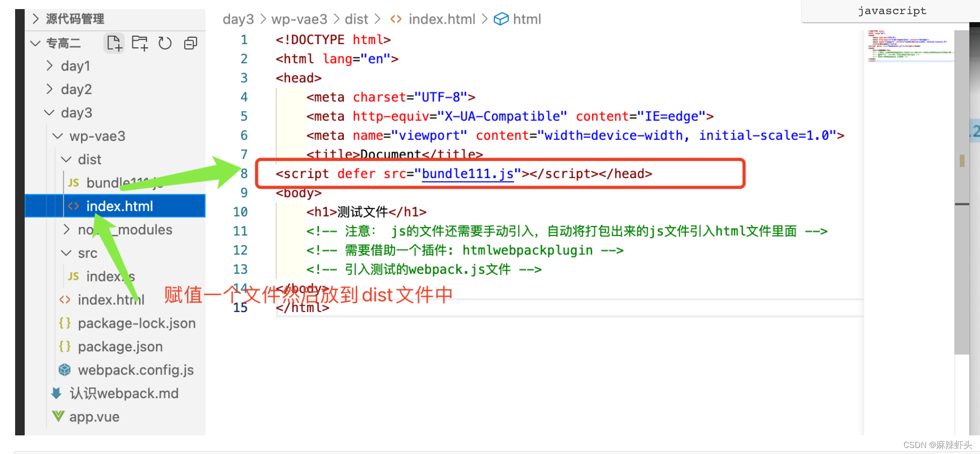Click the html symbol in the breadcrumb

pos(527,19)
